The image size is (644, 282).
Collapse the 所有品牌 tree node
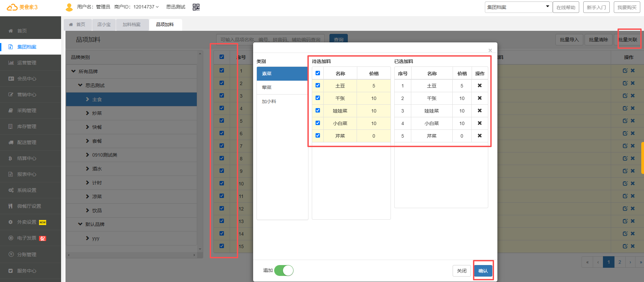[x=74, y=72]
